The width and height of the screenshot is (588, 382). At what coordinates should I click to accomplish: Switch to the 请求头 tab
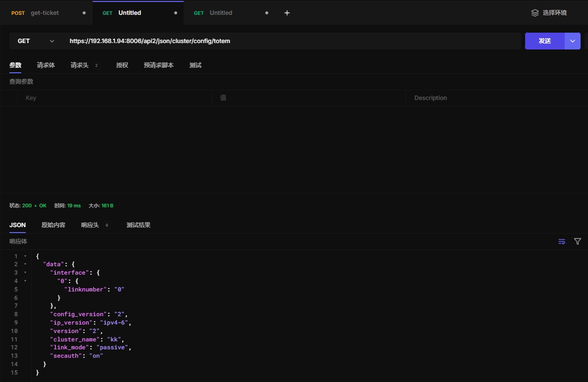click(x=80, y=65)
